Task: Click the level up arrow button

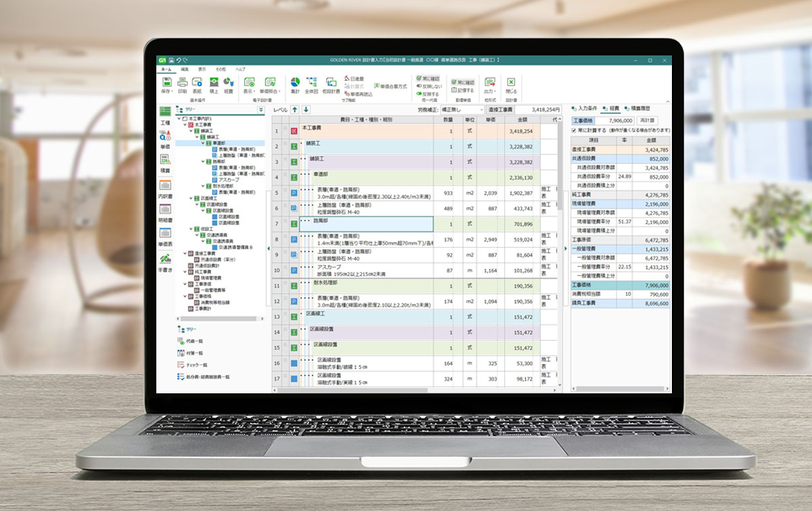Action: [x=295, y=110]
